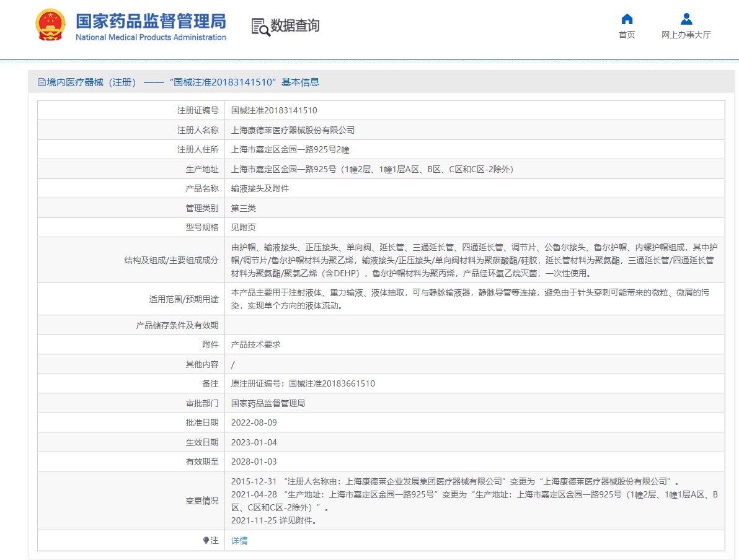Click the 有效期至 row label

click(202, 462)
